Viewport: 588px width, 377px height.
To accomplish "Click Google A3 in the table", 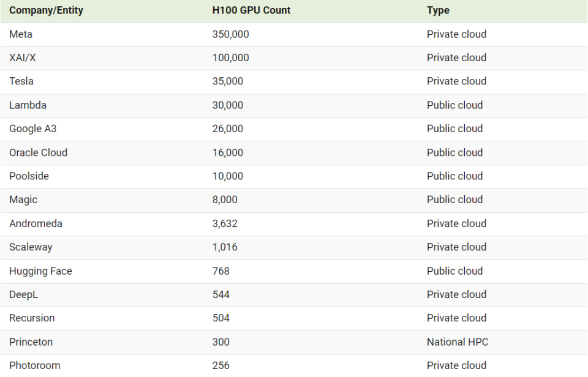I will point(32,129).
